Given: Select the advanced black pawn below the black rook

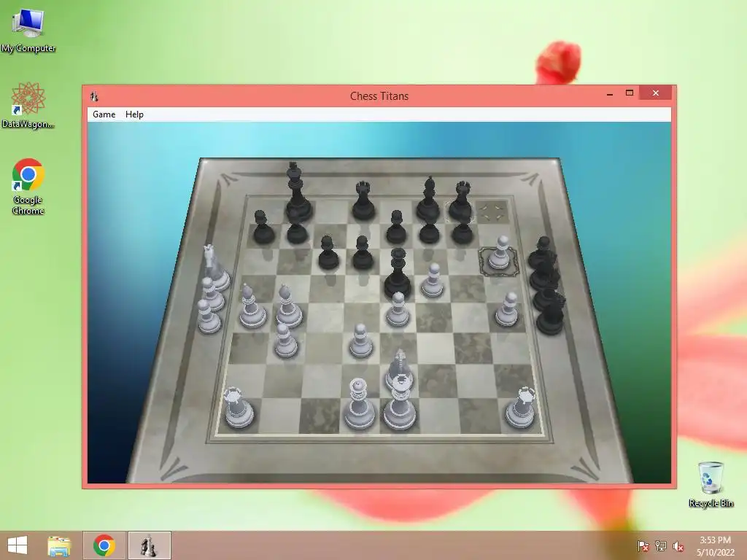Looking at the screenshot, I should tap(363, 252).
